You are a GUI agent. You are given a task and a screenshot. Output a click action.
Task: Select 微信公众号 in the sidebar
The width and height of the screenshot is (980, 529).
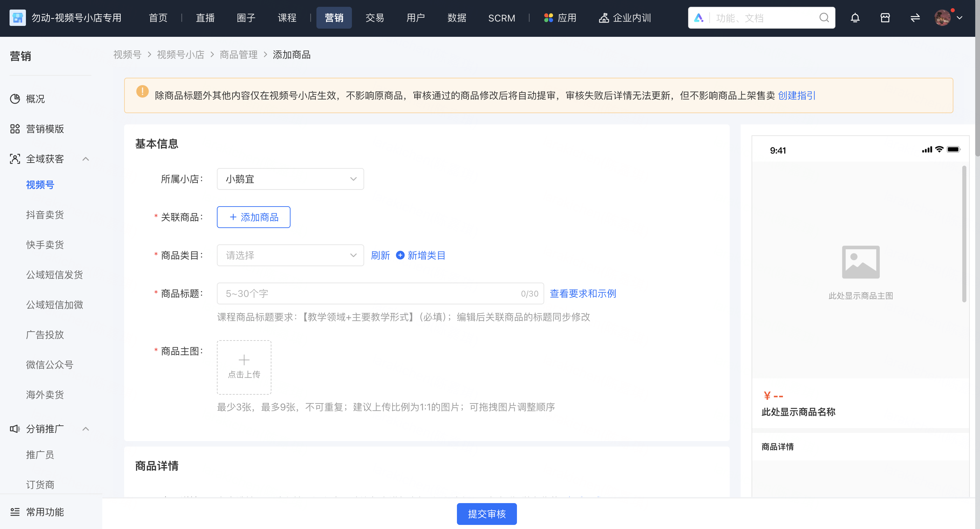(49, 365)
